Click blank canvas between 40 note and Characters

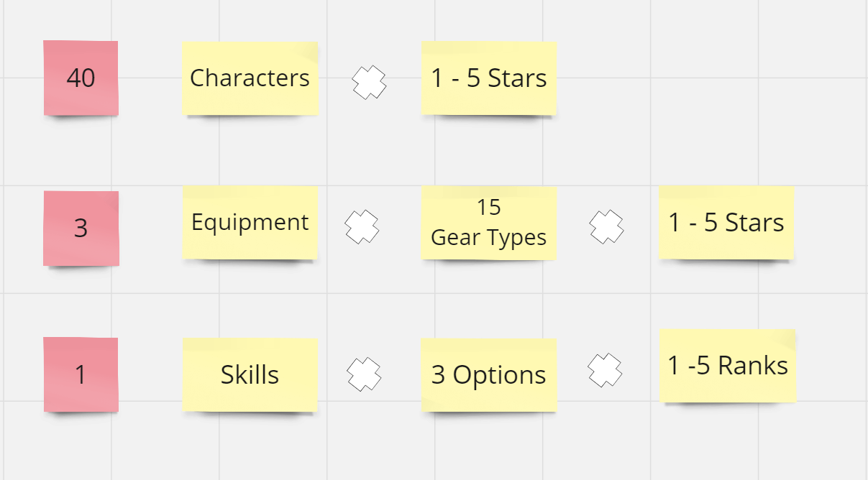coord(150,78)
